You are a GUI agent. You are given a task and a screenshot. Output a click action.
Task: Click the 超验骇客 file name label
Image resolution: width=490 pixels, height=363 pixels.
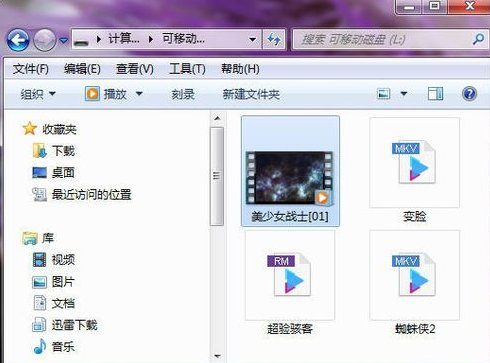(x=290, y=329)
